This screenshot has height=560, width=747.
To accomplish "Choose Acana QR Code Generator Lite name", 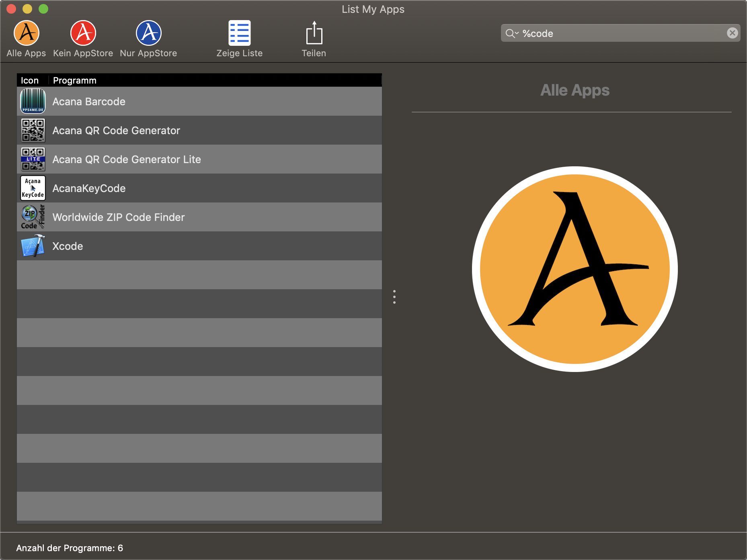I will [127, 159].
